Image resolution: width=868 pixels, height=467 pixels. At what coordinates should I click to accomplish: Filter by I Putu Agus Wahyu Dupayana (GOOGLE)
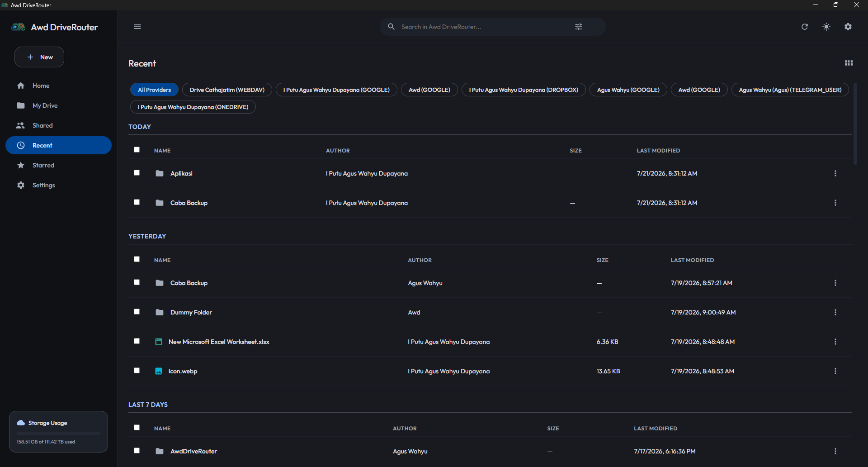[336, 90]
